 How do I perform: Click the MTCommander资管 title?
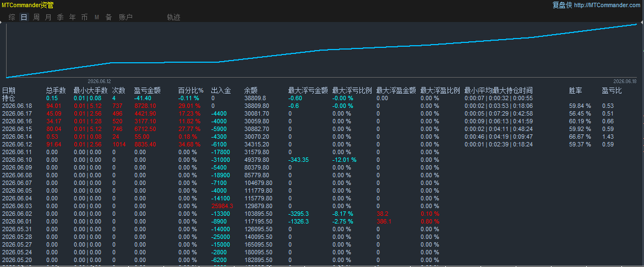coord(28,6)
